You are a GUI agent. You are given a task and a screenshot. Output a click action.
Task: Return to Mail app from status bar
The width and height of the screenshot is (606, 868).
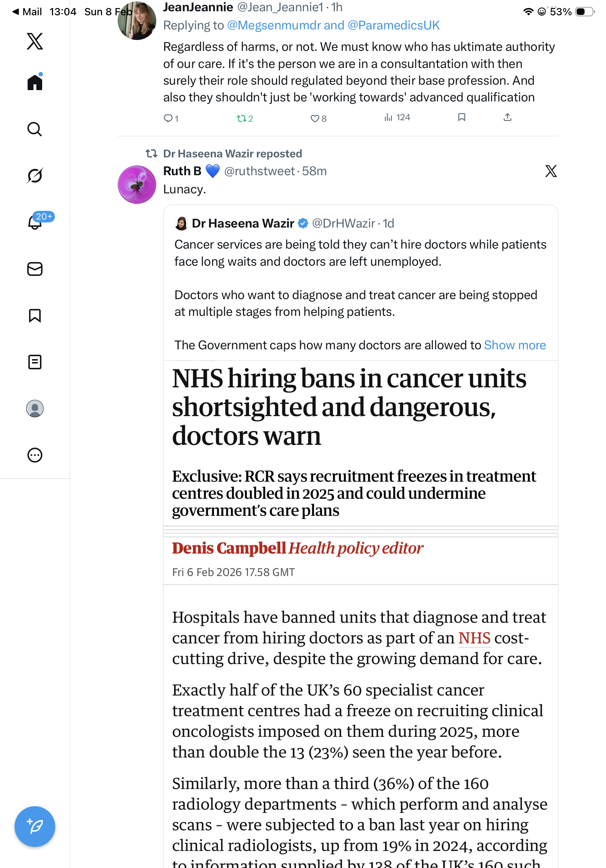coord(27,12)
